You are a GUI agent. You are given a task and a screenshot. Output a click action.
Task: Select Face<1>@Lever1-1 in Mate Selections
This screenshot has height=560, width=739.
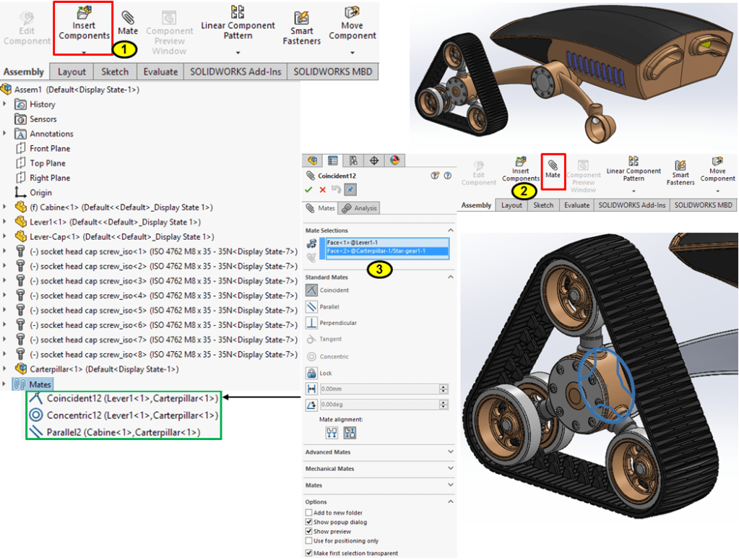pos(353,243)
